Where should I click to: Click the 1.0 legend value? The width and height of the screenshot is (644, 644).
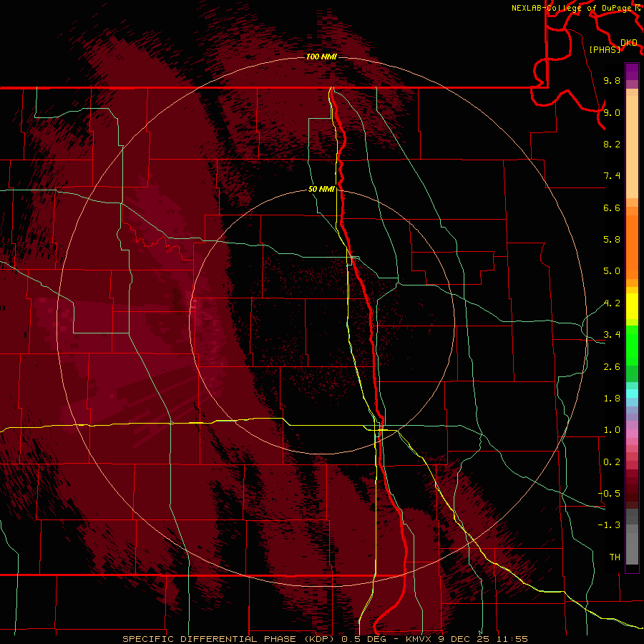[x=612, y=430]
